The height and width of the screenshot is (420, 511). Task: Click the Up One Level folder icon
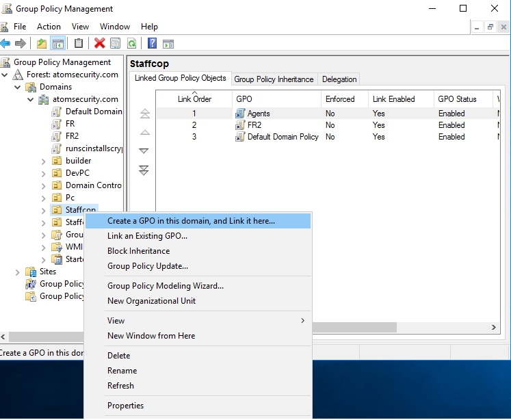point(42,43)
